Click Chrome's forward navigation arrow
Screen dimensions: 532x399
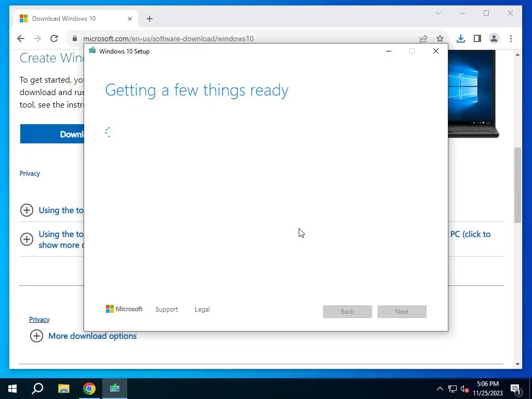tap(37, 38)
